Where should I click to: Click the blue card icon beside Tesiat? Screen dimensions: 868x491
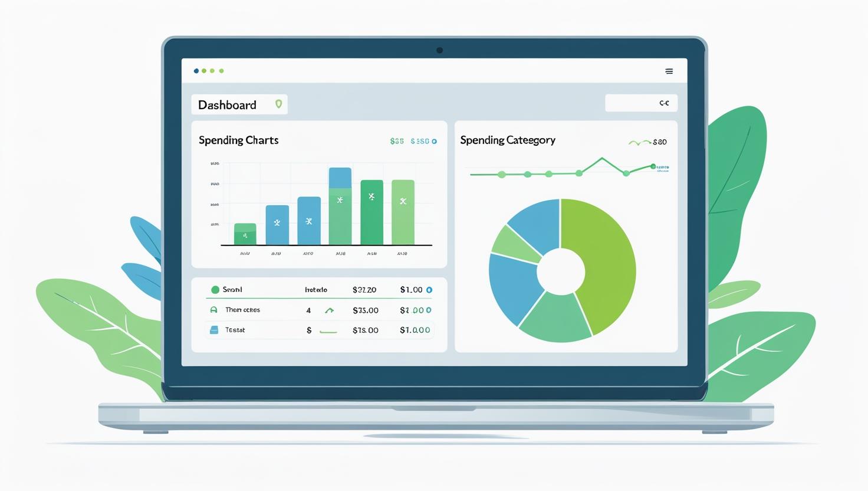click(x=214, y=330)
